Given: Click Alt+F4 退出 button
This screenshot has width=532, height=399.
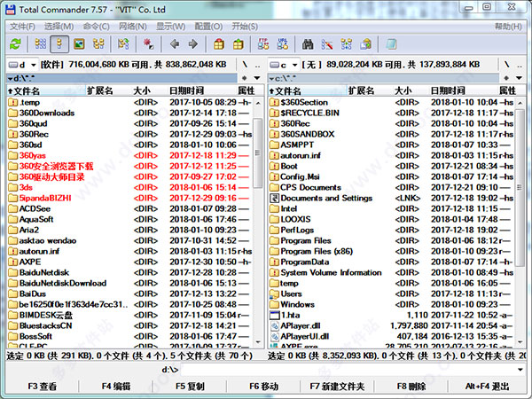Looking at the screenshot, I should (x=487, y=386).
